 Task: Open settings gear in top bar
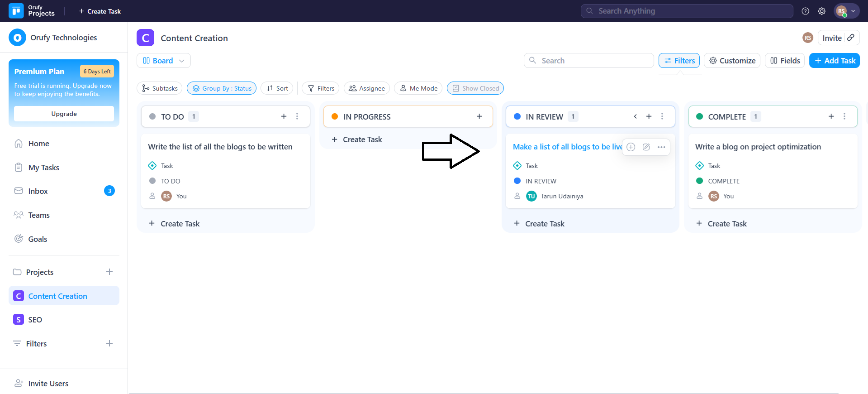tap(822, 11)
